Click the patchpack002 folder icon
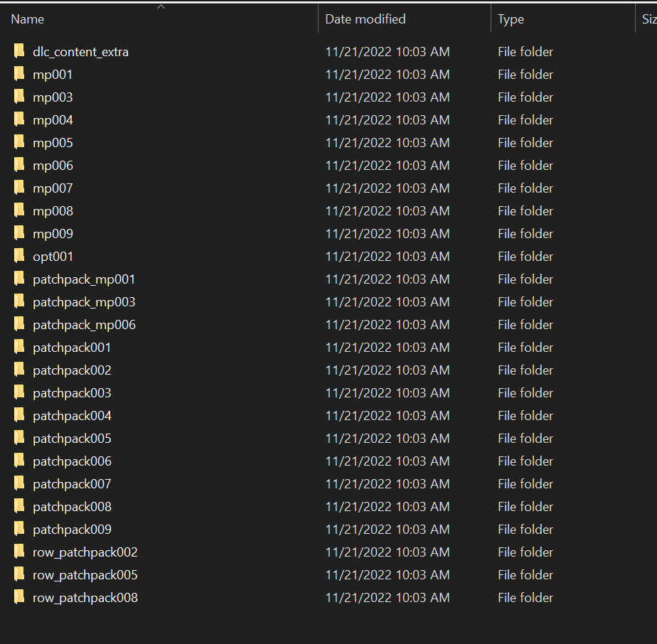 [x=19, y=370]
